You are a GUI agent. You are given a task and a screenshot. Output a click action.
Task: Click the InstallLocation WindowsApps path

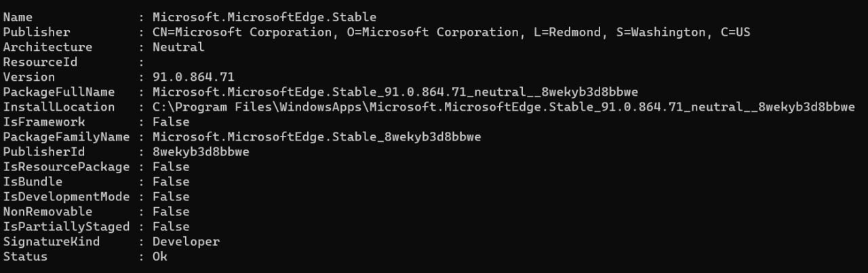pos(504,107)
